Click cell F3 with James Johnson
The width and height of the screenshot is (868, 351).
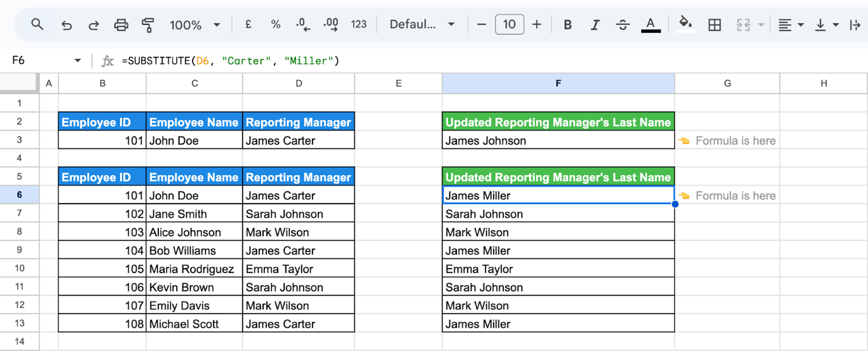[x=558, y=140]
